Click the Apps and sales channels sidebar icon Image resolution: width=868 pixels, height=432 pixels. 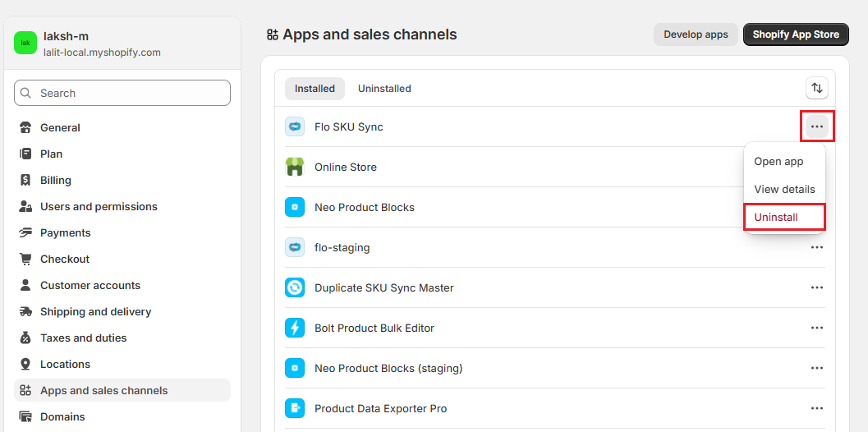(25, 390)
